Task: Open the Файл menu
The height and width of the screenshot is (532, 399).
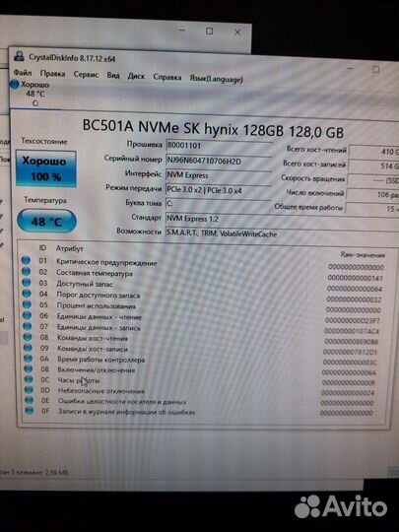Action: [x=23, y=73]
